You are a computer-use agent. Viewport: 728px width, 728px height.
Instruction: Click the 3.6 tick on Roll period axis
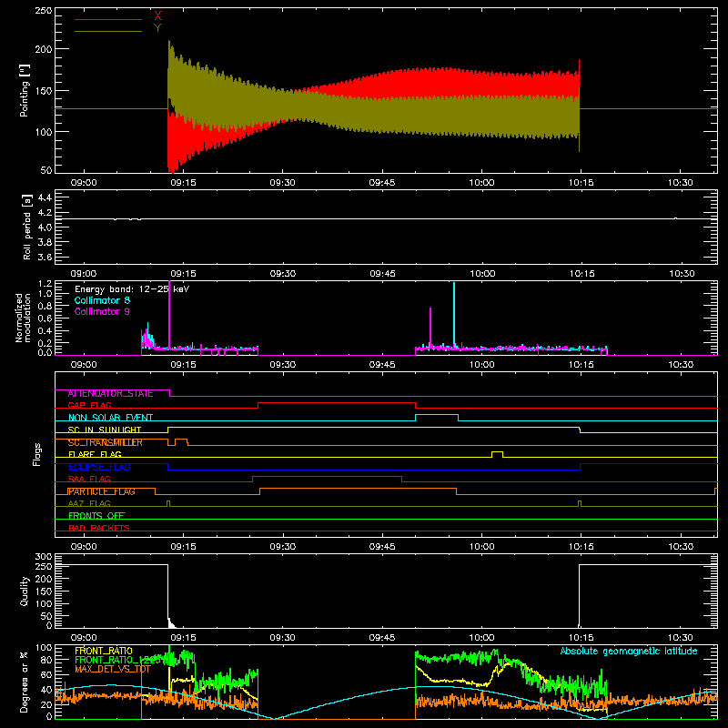point(45,257)
